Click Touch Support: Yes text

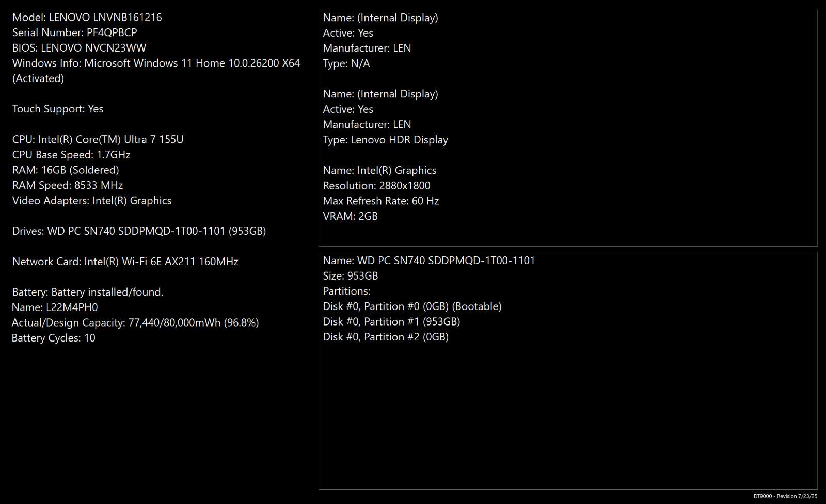tap(58, 109)
